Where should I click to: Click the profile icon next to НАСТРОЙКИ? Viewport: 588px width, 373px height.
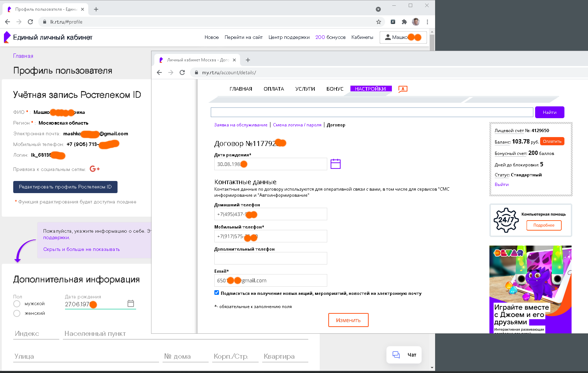click(x=403, y=89)
